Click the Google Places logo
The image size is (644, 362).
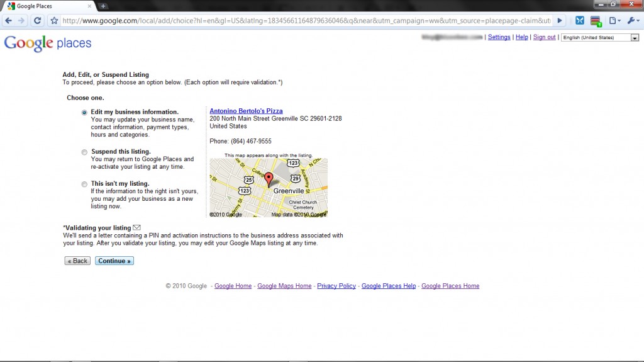[x=48, y=43]
